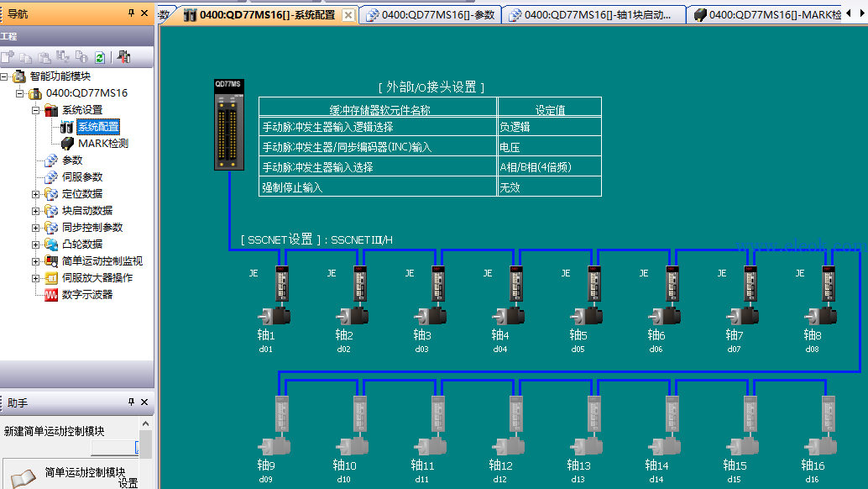Image resolution: width=868 pixels, height=489 pixels.
Task: Close the 助手 assistant panel
Action: (144, 402)
